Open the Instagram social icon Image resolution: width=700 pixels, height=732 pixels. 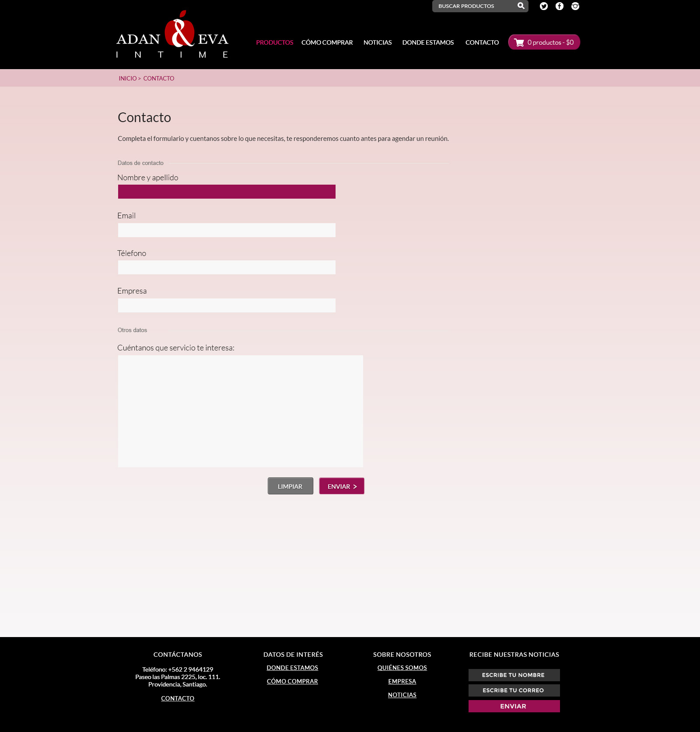[x=575, y=6]
